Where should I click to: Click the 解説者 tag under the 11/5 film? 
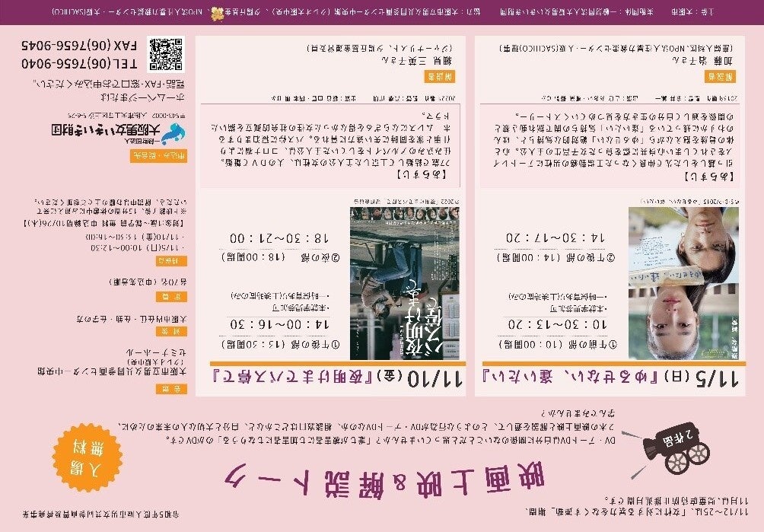[x=720, y=76]
